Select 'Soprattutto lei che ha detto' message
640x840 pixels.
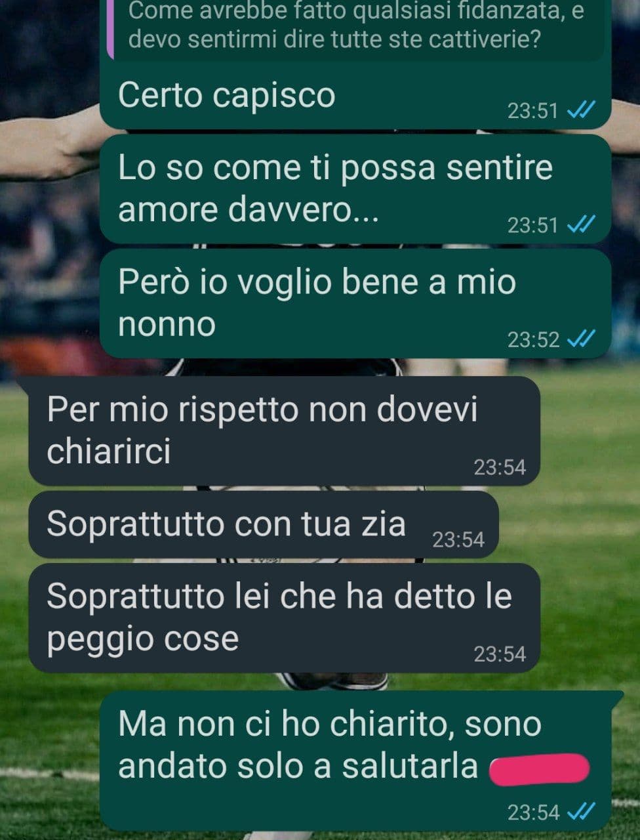284,618
